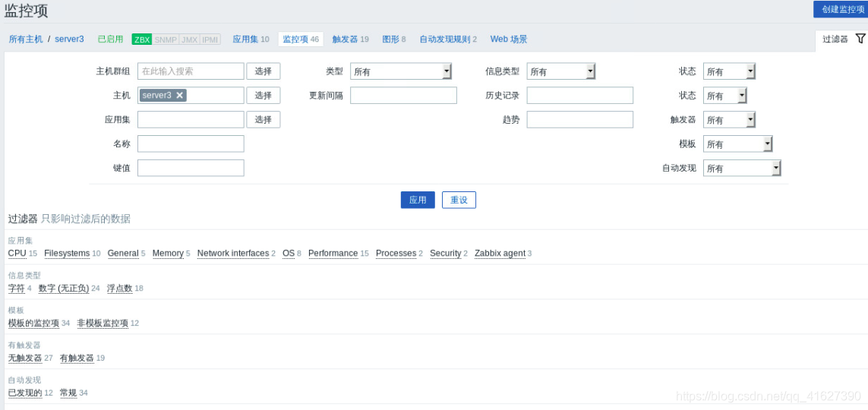Image resolution: width=868 pixels, height=410 pixels.
Task: Focus the 更新间隔 input field
Action: (x=403, y=95)
